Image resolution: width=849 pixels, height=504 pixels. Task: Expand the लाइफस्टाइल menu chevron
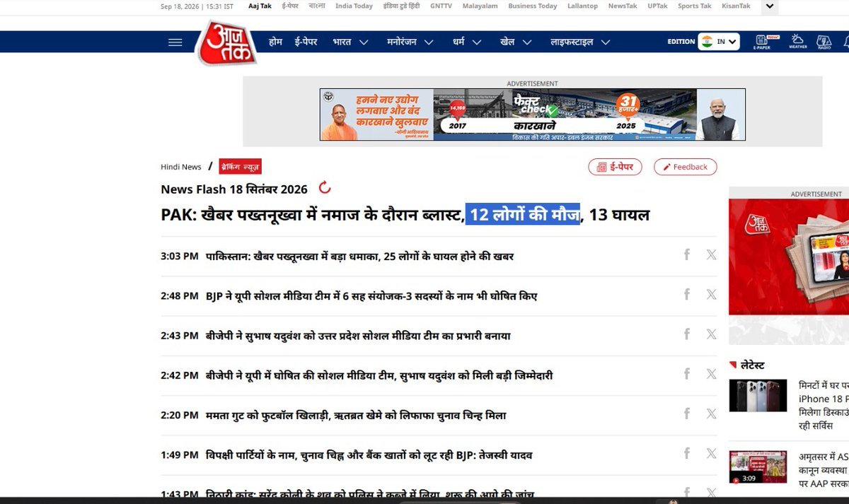coord(606,42)
